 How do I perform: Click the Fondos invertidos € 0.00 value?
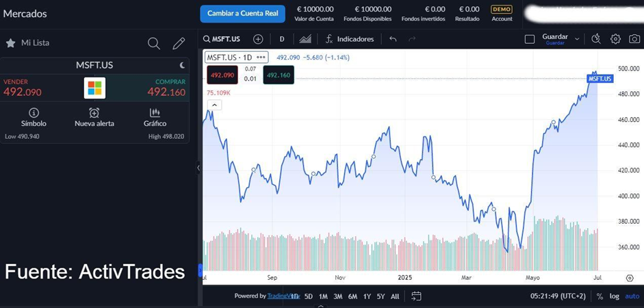pos(435,9)
